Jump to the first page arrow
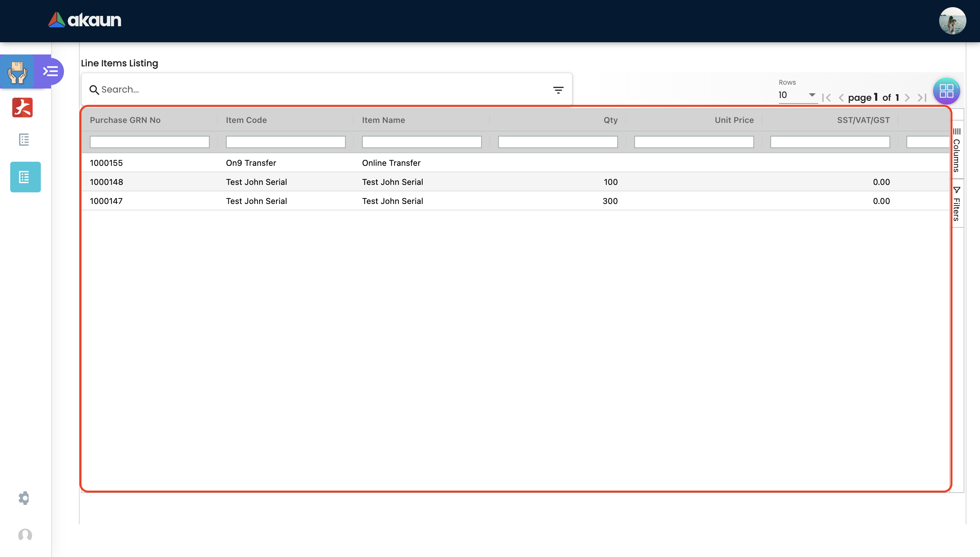Viewport: 980px width, 557px height. (x=826, y=98)
